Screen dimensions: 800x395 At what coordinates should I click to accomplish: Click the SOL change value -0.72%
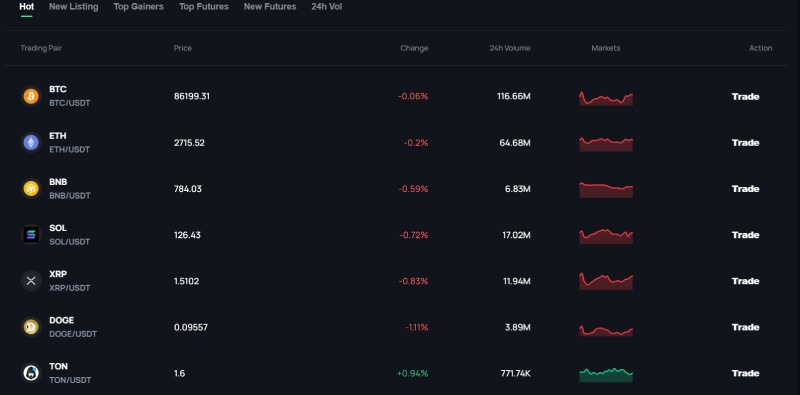[x=414, y=235]
